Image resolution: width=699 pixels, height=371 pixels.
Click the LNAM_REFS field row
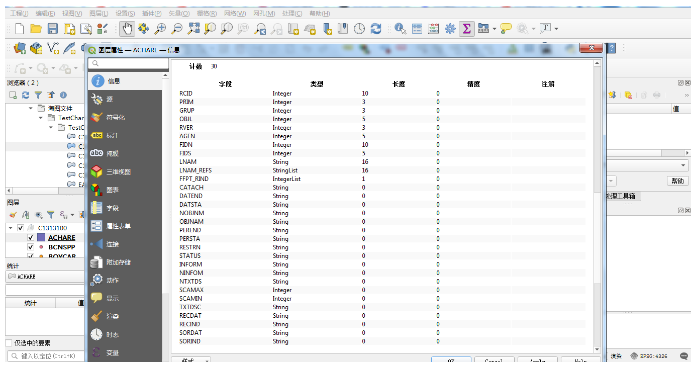click(382, 170)
